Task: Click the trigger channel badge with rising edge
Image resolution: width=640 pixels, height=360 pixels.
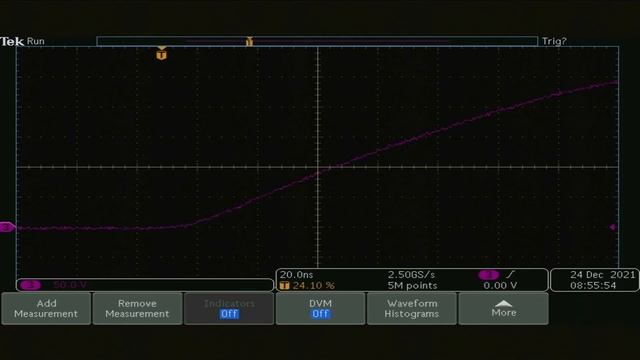Action: (x=489, y=275)
